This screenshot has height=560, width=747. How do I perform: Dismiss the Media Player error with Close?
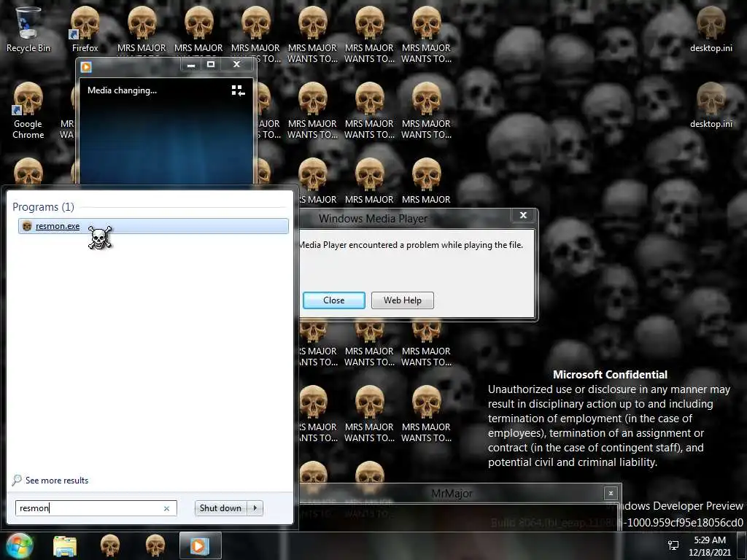click(334, 300)
